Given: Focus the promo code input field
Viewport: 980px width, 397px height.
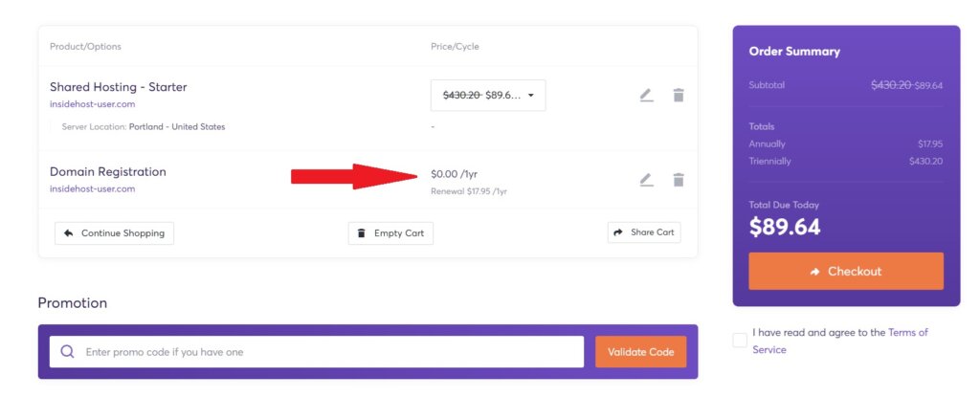Looking at the screenshot, I should (325, 352).
